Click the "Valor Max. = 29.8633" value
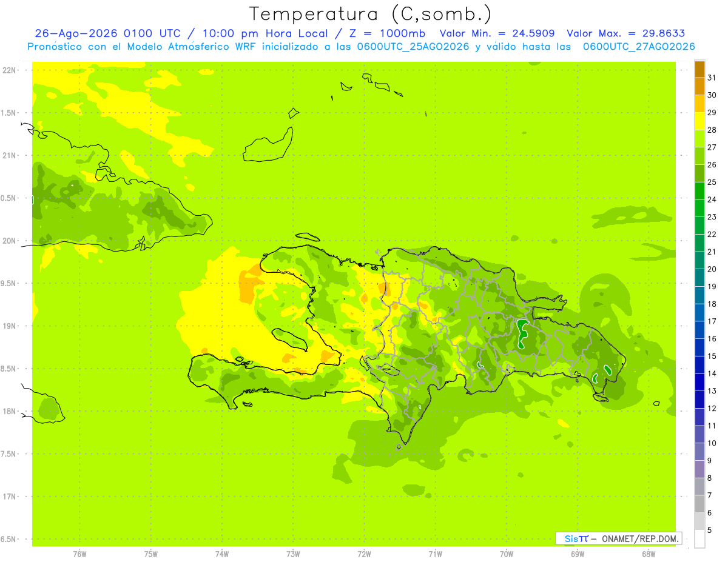The image size is (728, 562). pyautogui.click(x=625, y=33)
